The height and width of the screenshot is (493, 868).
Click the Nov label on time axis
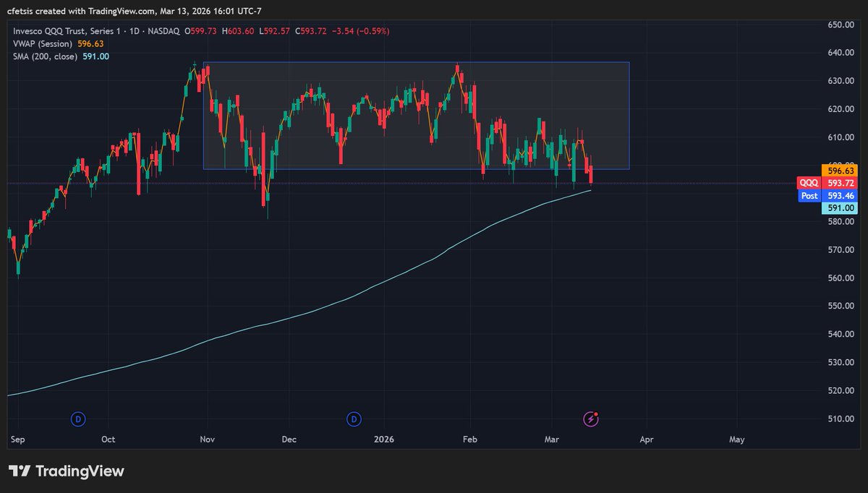coord(208,440)
